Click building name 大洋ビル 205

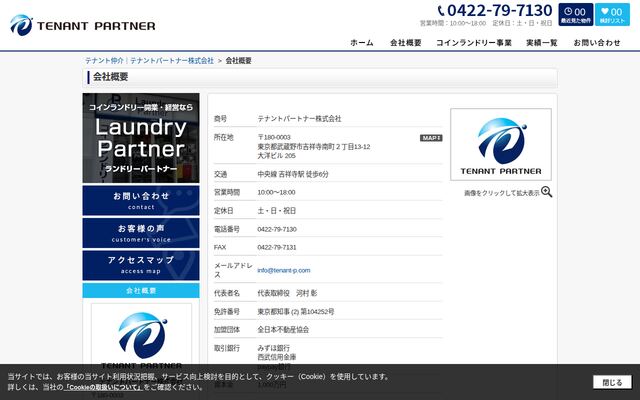(276, 156)
